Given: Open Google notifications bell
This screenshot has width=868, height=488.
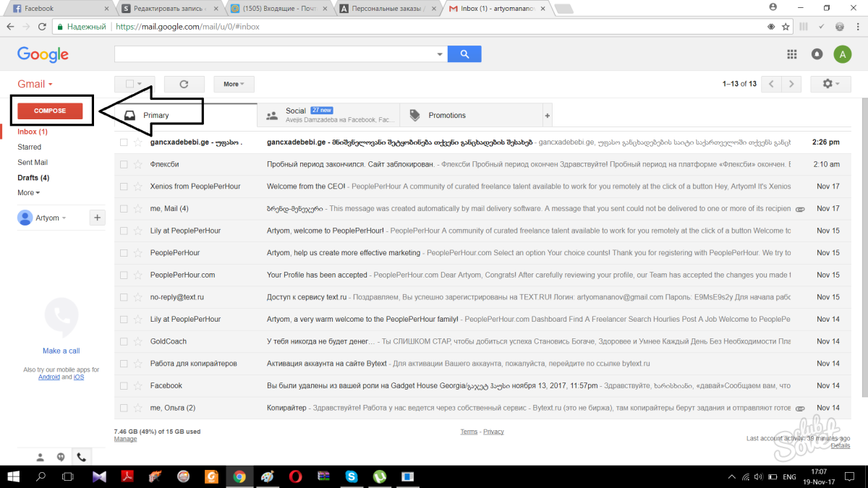Looking at the screenshot, I should 817,54.
